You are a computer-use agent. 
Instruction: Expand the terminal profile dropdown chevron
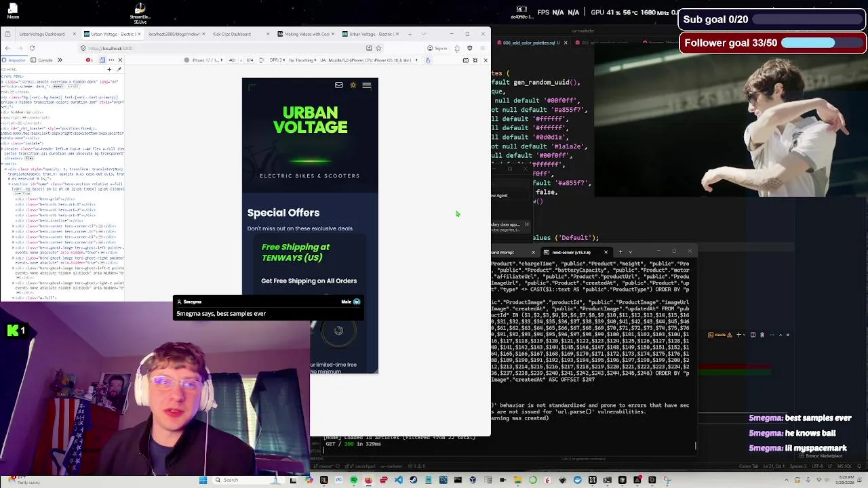click(630, 252)
